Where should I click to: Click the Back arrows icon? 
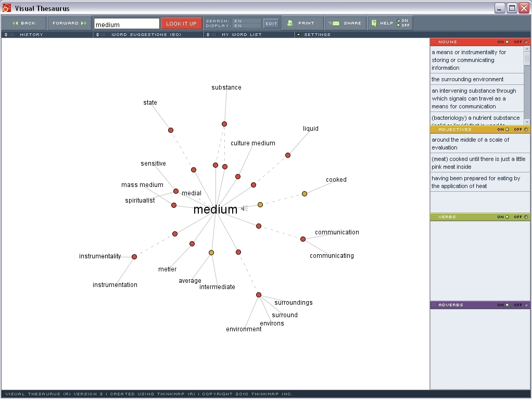15,23
